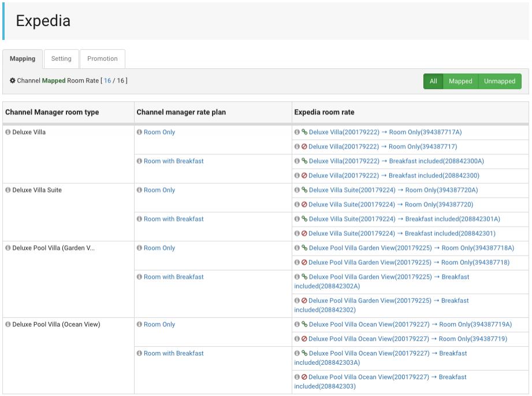Filter list to Mapped room rates
Viewport: 532px width, 396px height.
(x=460, y=82)
